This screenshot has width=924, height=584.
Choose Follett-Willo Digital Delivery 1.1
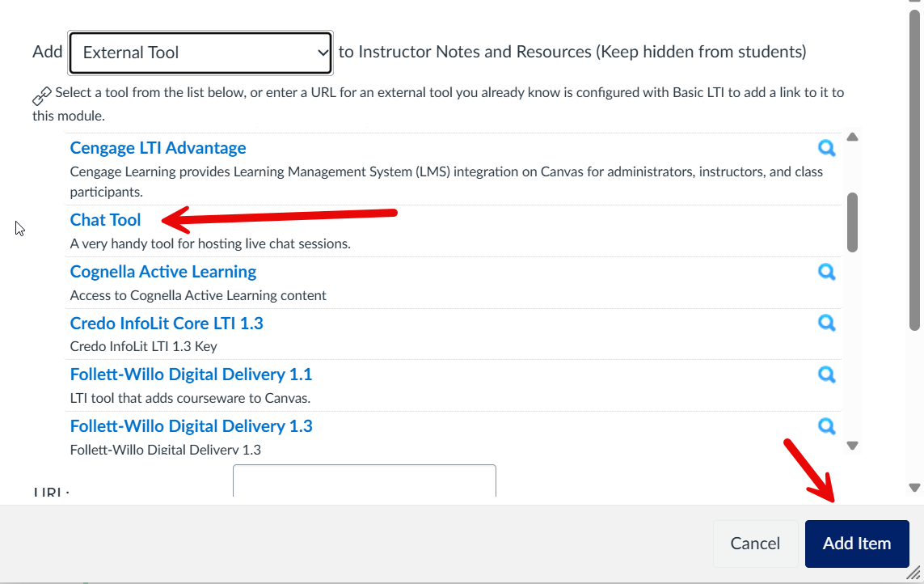[x=191, y=375]
